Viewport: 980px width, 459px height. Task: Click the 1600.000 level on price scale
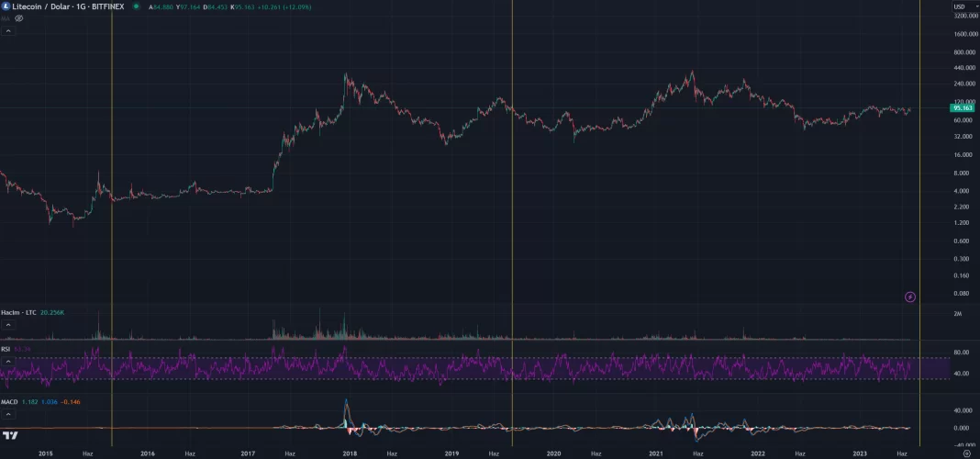coord(963,34)
